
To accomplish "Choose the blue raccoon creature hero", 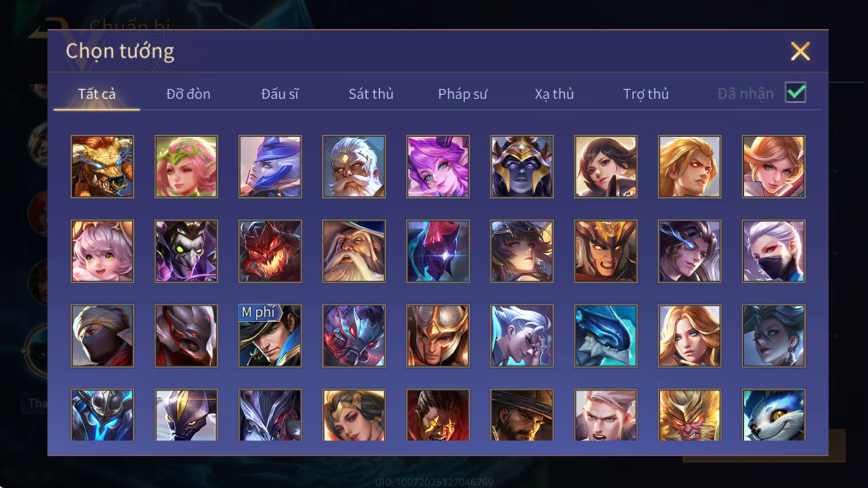I will point(774,414).
